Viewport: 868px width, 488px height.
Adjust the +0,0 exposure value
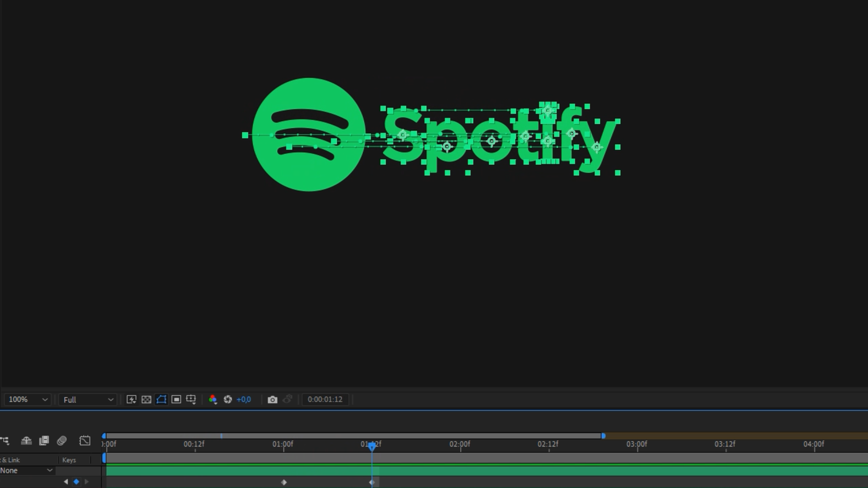tap(244, 399)
